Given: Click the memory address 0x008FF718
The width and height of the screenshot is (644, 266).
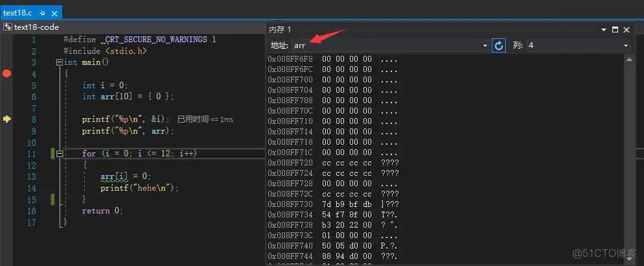Looking at the screenshot, I should click(290, 142).
